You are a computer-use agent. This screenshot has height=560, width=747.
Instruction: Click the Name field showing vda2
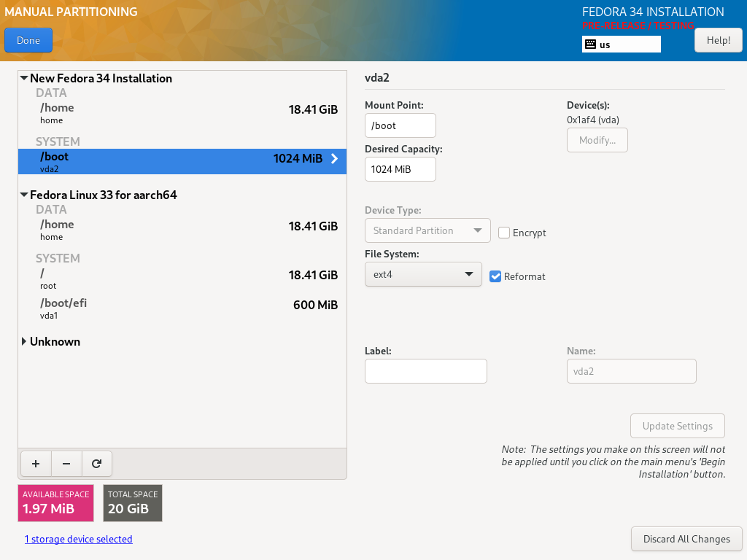pos(631,371)
